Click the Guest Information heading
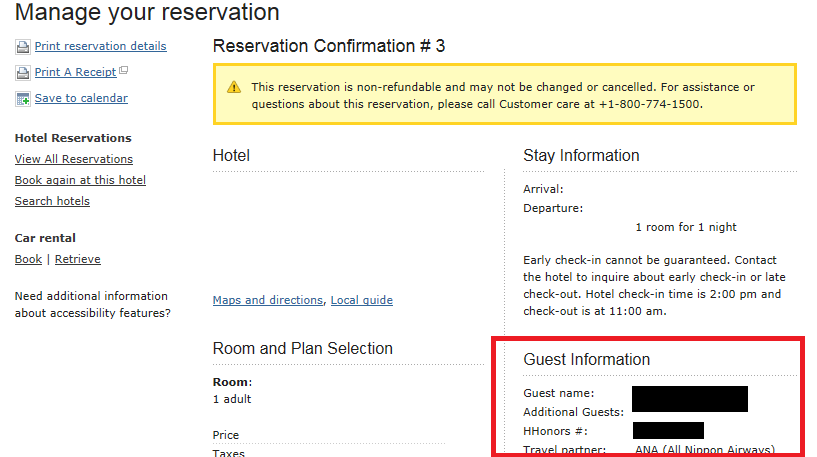 [587, 359]
